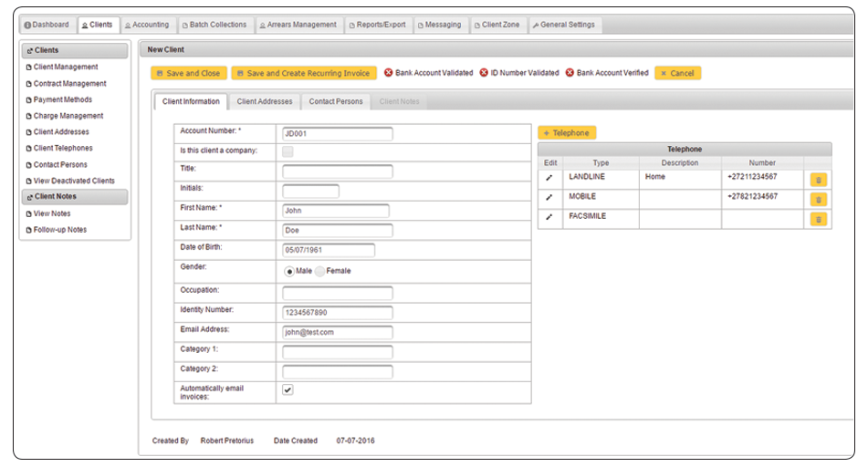
Task: Open the Accounting main tab
Action: point(145,25)
